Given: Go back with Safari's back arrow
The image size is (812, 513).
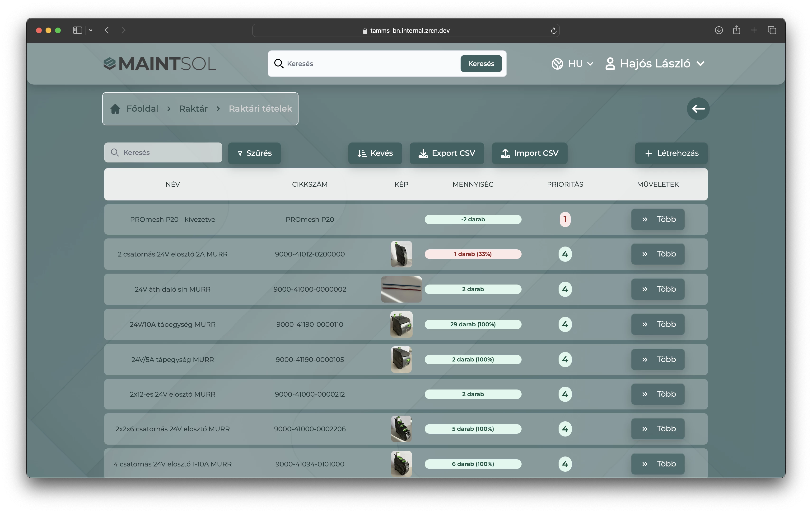Looking at the screenshot, I should (107, 30).
